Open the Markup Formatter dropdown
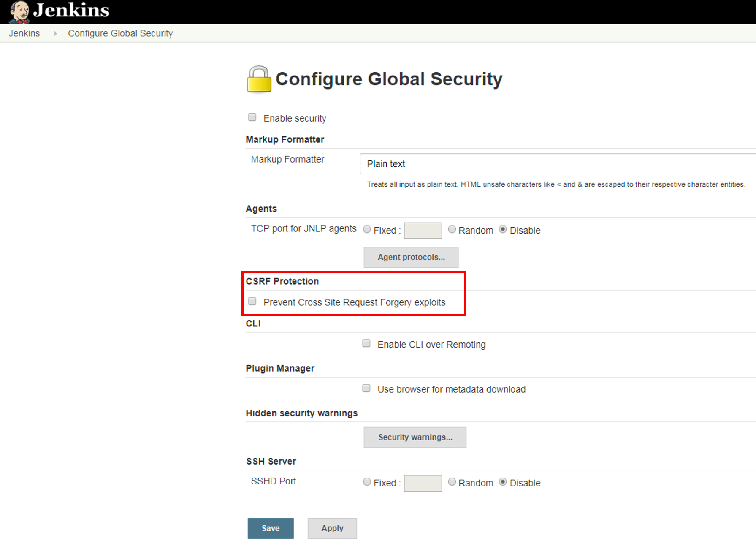This screenshot has height=546, width=756. [557, 164]
